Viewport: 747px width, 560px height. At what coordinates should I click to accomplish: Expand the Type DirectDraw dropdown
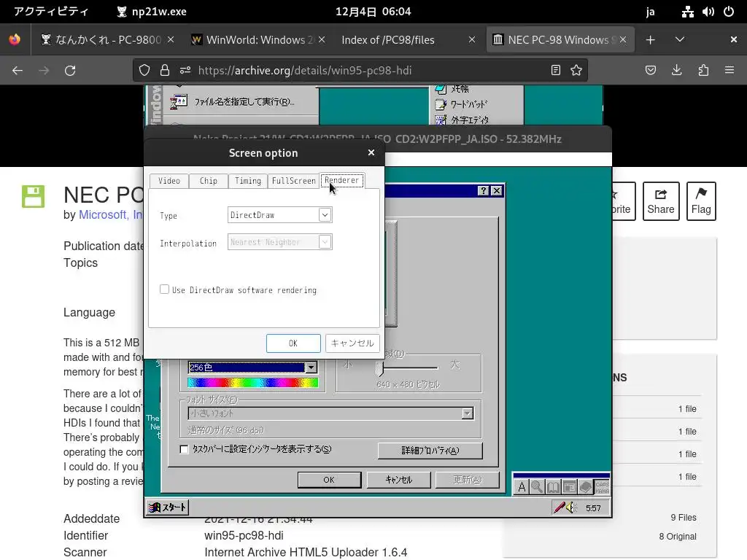tap(325, 215)
